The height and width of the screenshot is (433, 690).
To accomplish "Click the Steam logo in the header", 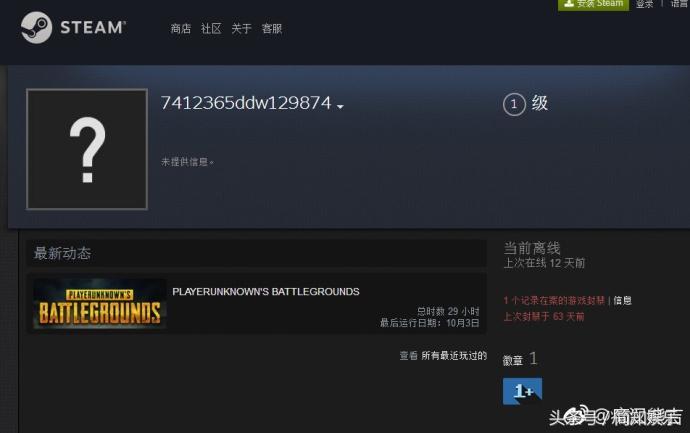I will (x=72, y=27).
